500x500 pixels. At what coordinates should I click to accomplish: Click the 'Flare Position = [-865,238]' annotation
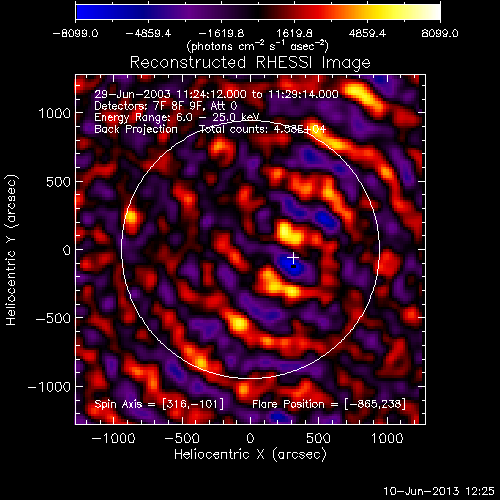click(329, 404)
